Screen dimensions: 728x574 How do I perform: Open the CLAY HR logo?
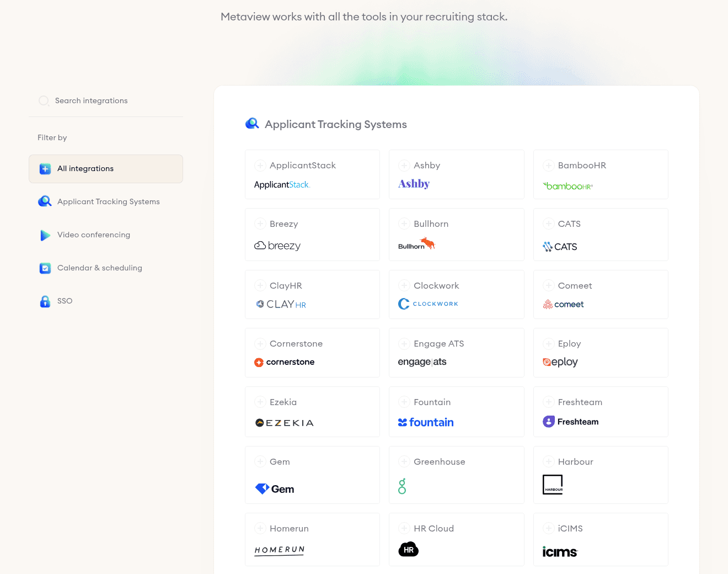281,305
